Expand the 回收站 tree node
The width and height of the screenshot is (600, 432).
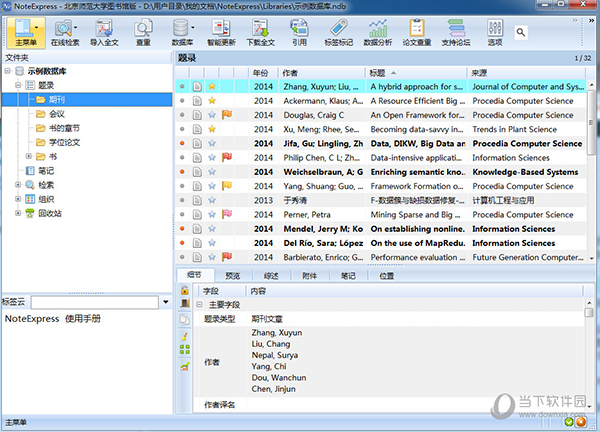pyautogui.click(x=18, y=213)
